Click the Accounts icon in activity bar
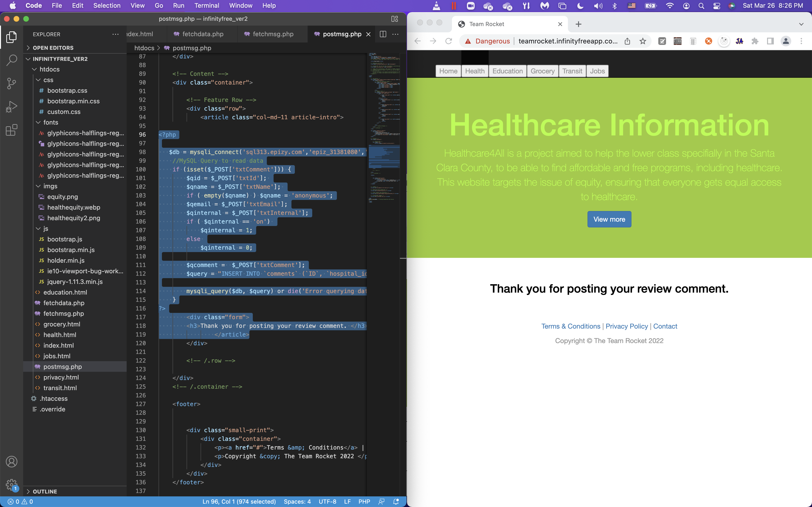 pos(11,462)
